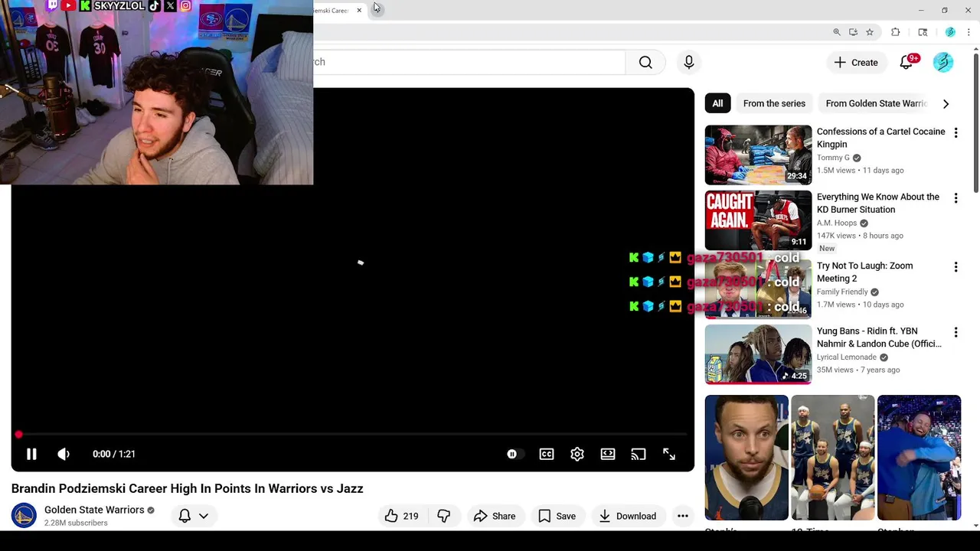Screen dimensions: 980x551
Task: Open options for Confessions of a Cartel video
Action: click(x=955, y=133)
